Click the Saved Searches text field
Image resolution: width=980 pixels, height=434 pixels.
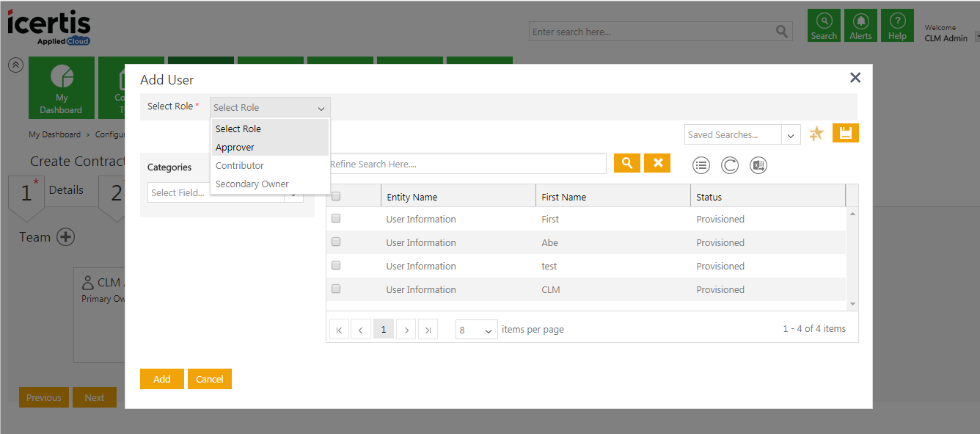pos(734,135)
